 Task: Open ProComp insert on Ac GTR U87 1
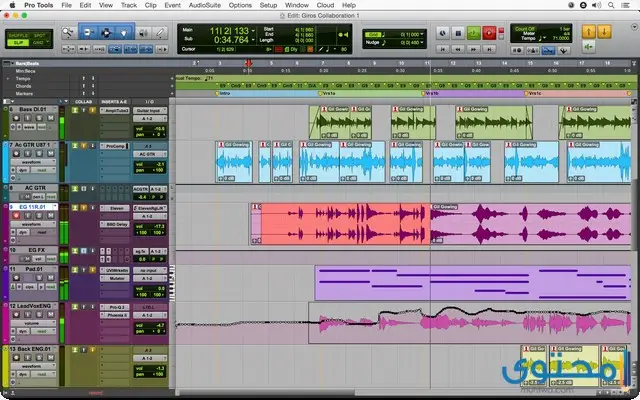(115, 146)
